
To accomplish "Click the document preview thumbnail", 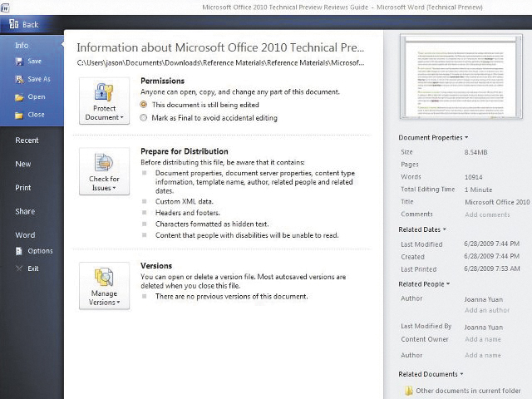I will click(461, 76).
